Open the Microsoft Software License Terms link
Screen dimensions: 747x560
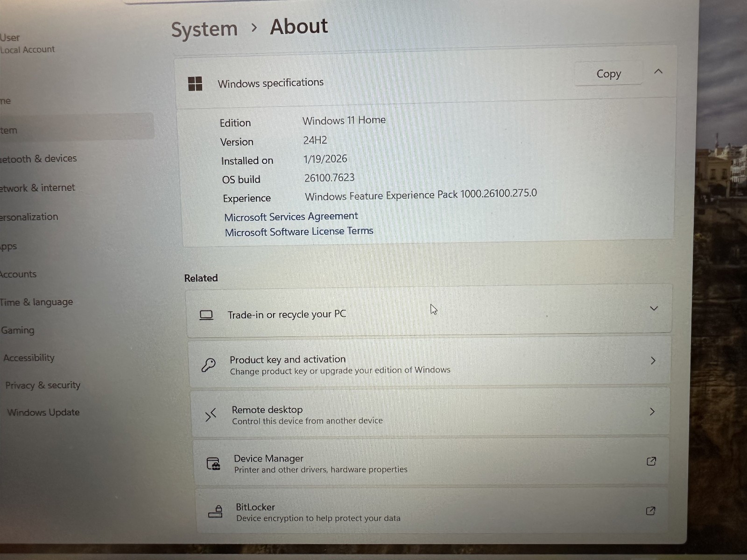tap(299, 231)
